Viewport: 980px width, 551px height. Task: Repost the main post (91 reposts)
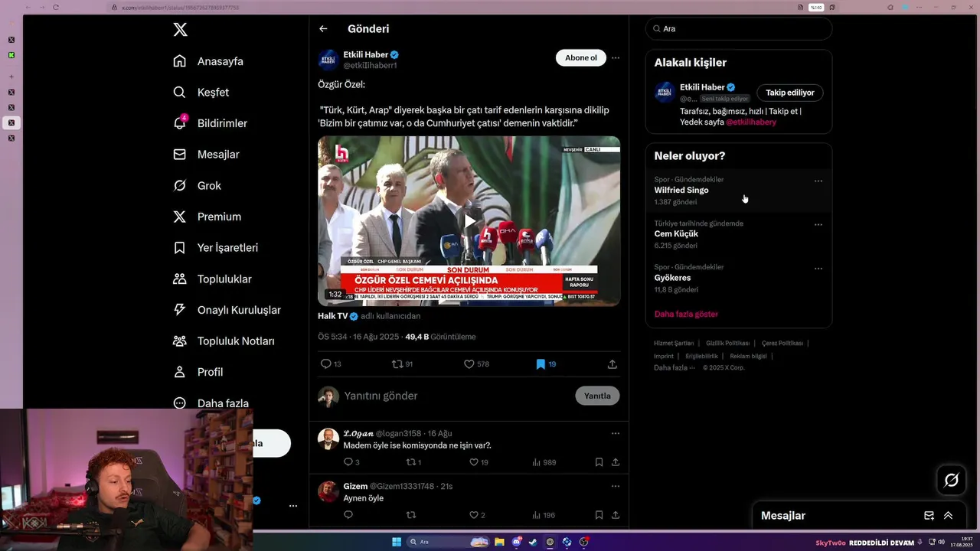[402, 364]
